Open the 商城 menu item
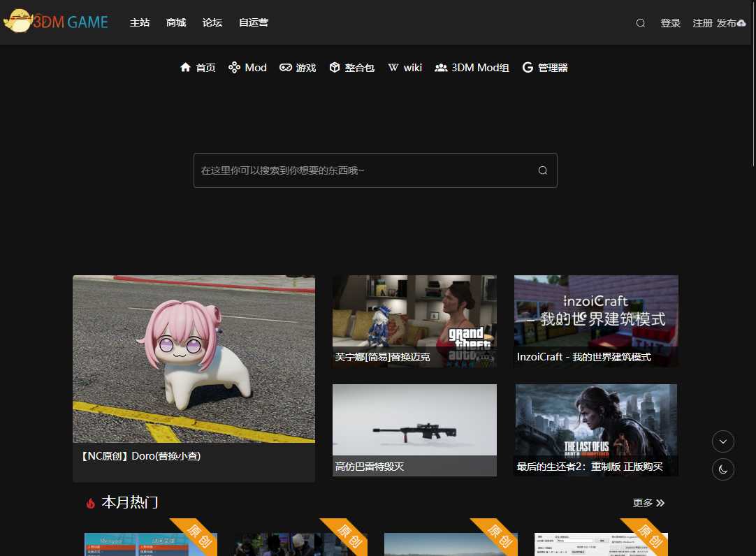The width and height of the screenshot is (756, 556). [x=176, y=22]
